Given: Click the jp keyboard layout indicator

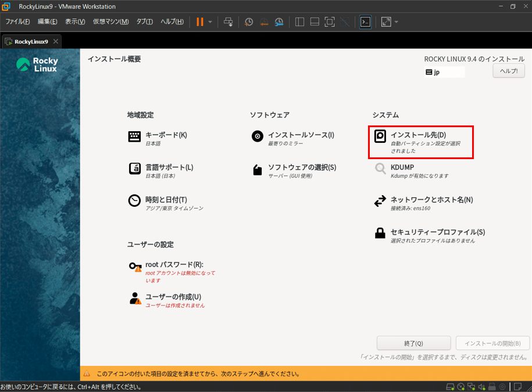Looking at the screenshot, I should [x=444, y=72].
